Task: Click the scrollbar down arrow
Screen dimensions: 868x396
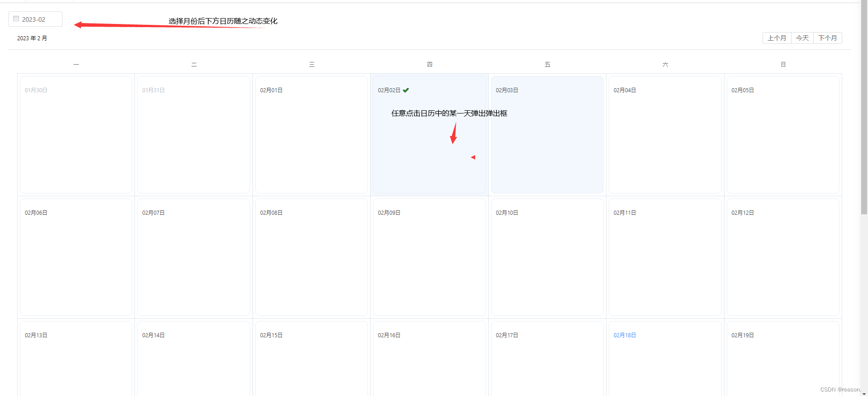Action: 864,393
